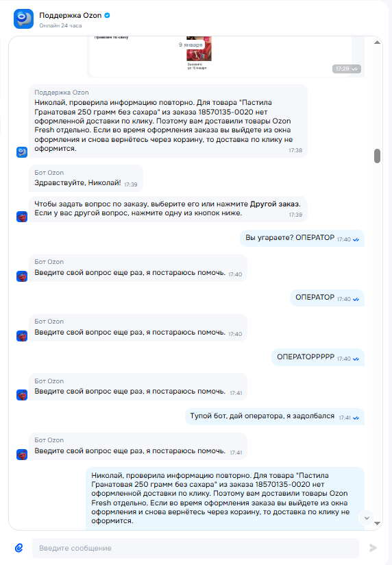Click the scrollbar up arrow
The image size is (392, 565).
click(x=377, y=43)
